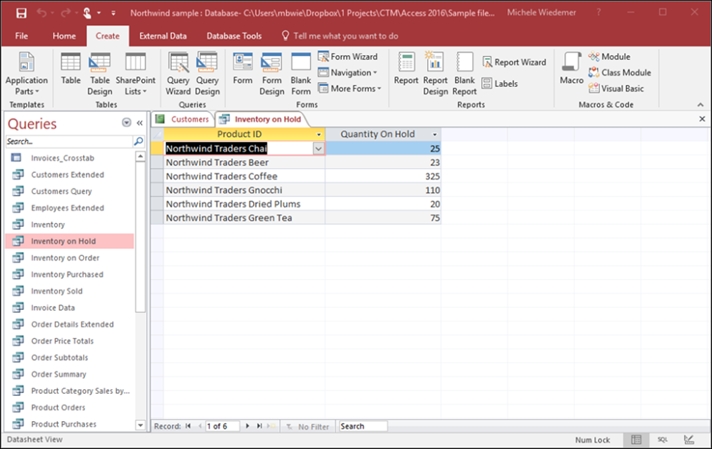
Task: Create a Blank Form
Action: (301, 74)
